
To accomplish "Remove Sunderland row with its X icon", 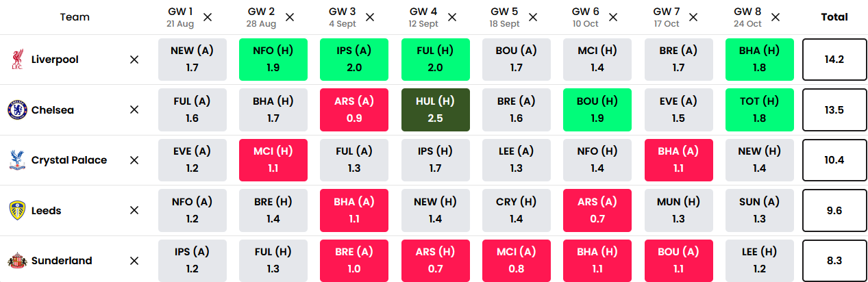I will click(134, 261).
